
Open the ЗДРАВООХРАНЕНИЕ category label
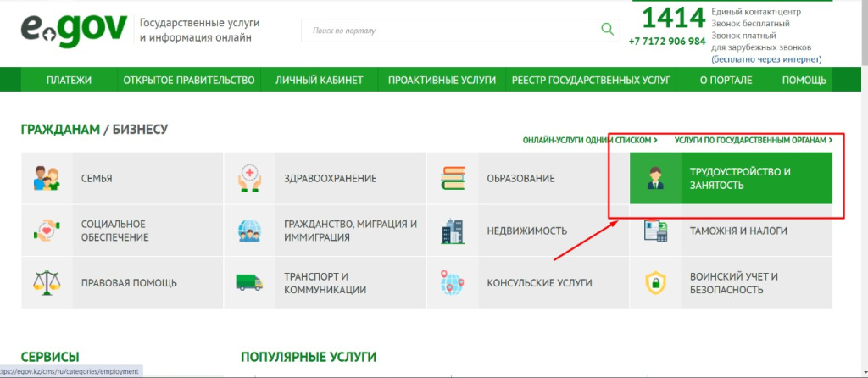coord(330,179)
